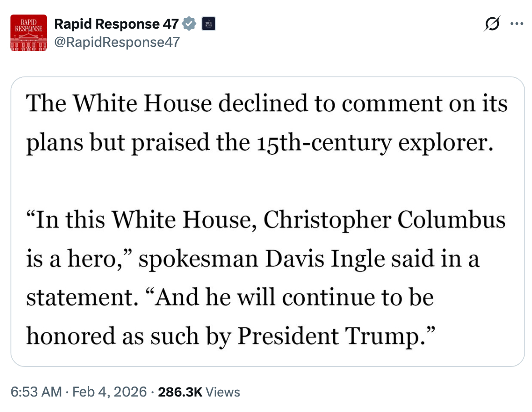
Task: Click the White House affiliation badge
Action: pos(208,24)
